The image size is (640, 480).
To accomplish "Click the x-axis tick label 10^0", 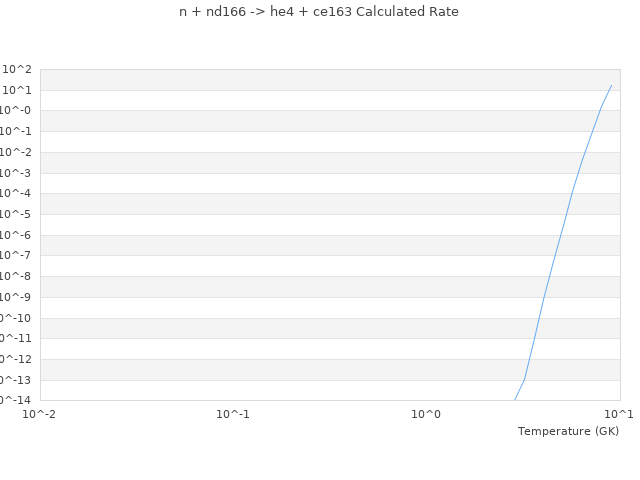I will coord(426,413).
